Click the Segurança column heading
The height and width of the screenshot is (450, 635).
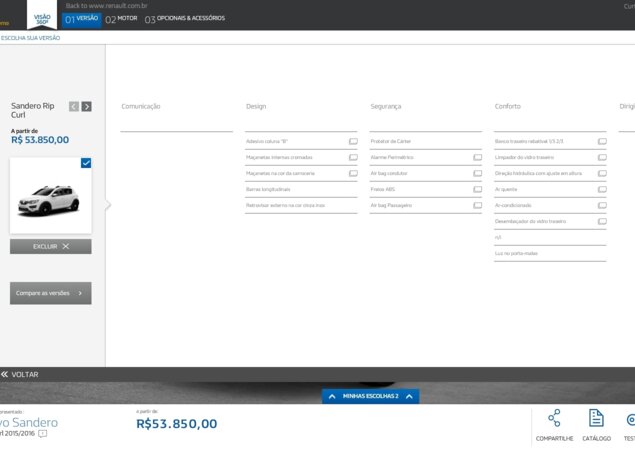[386, 106]
